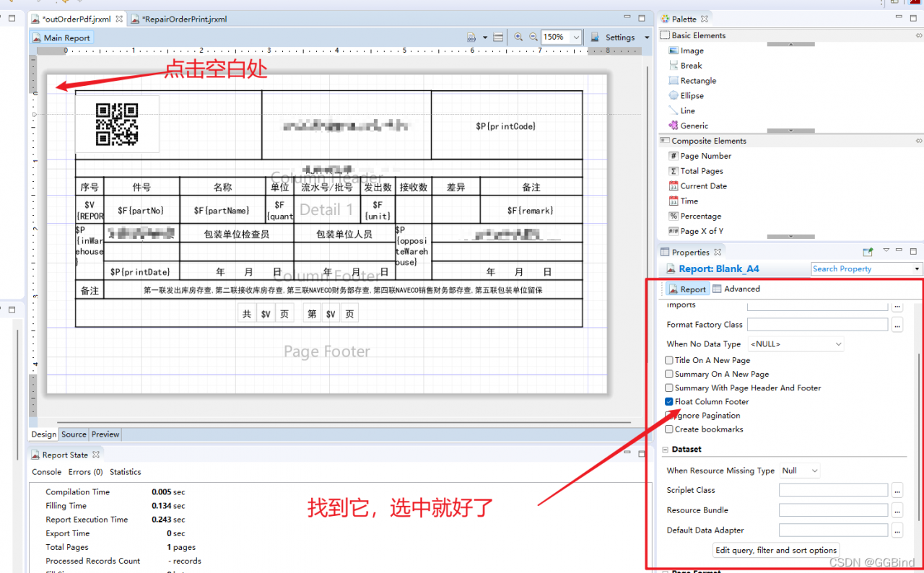Close the outOrderPdf.jrxml editor tab
Viewport: 924px width, 573px height.
120,19
